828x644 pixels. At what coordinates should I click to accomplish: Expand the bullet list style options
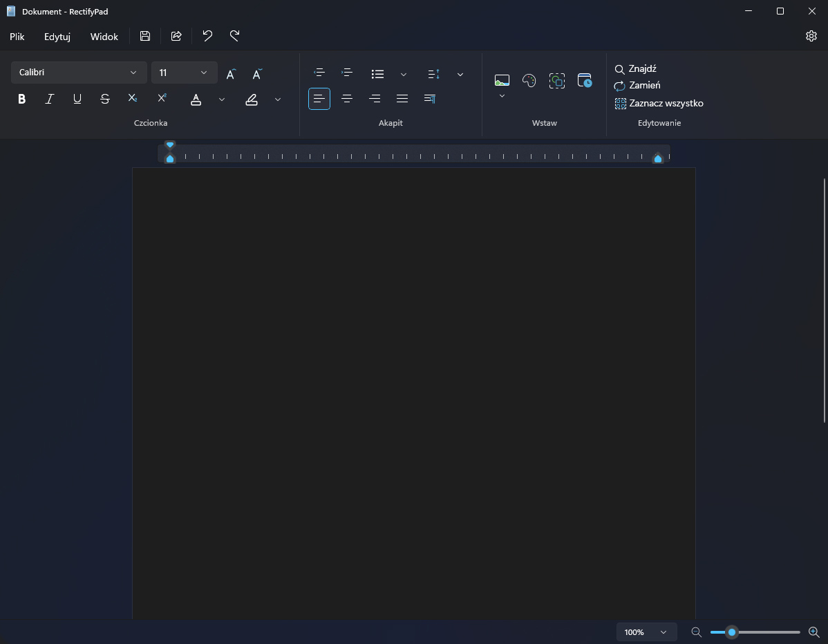tap(404, 74)
